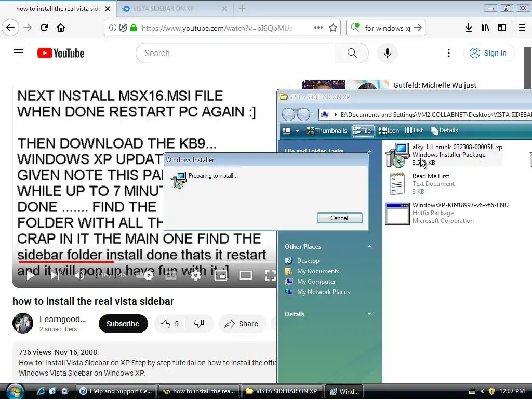The image size is (532, 399).
Task: Launch Internet Explorer from quick launch
Action: click(41, 391)
